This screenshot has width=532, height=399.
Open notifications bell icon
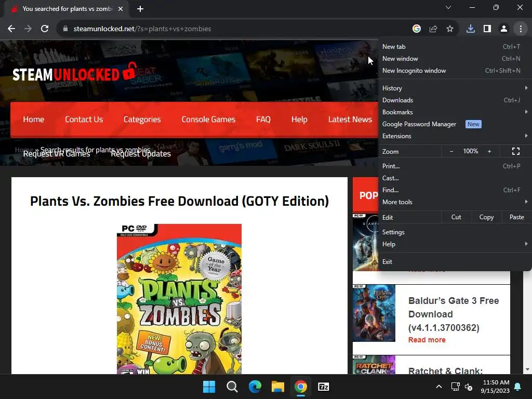518,387
